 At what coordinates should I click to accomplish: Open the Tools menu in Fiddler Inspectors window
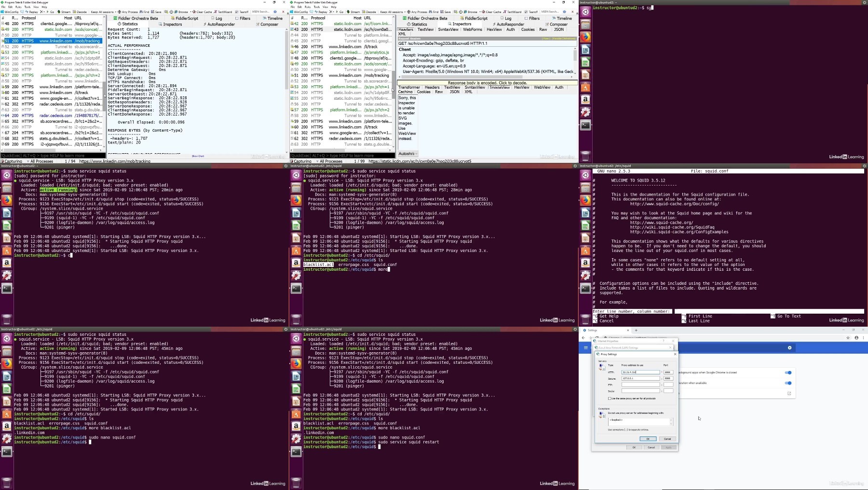[x=317, y=7]
